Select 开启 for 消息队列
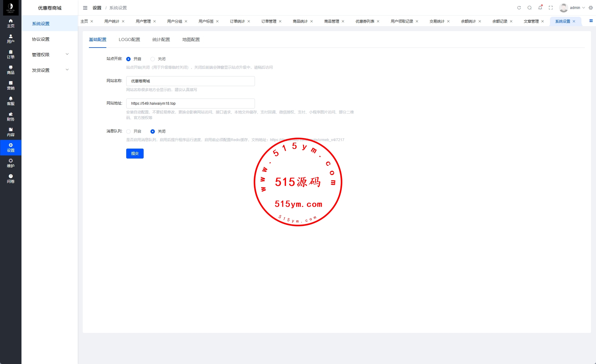 pos(128,131)
